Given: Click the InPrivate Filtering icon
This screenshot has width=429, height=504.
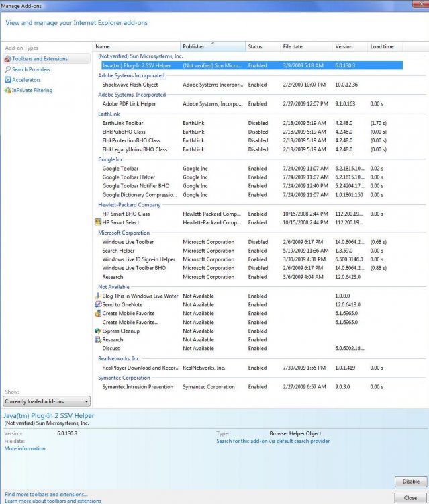Looking at the screenshot, I should coord(7,90).
